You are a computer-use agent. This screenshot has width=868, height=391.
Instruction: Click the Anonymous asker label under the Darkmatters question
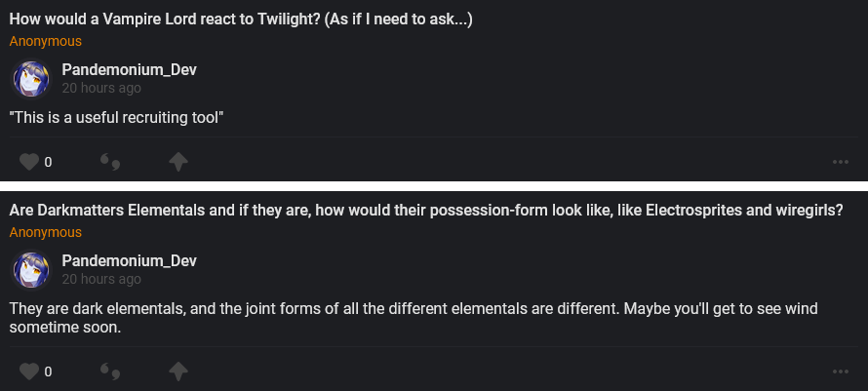[x=46, y=232]
